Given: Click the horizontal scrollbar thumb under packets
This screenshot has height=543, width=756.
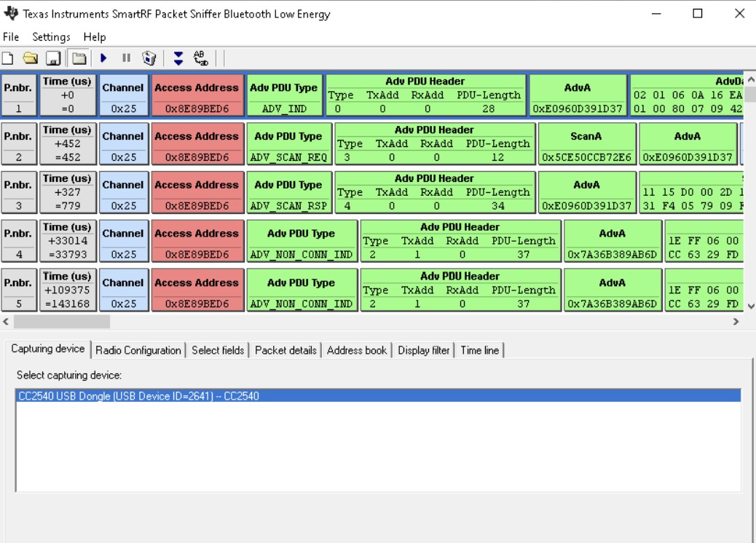Looking at the screenshot, I should [x=62, y=322].
